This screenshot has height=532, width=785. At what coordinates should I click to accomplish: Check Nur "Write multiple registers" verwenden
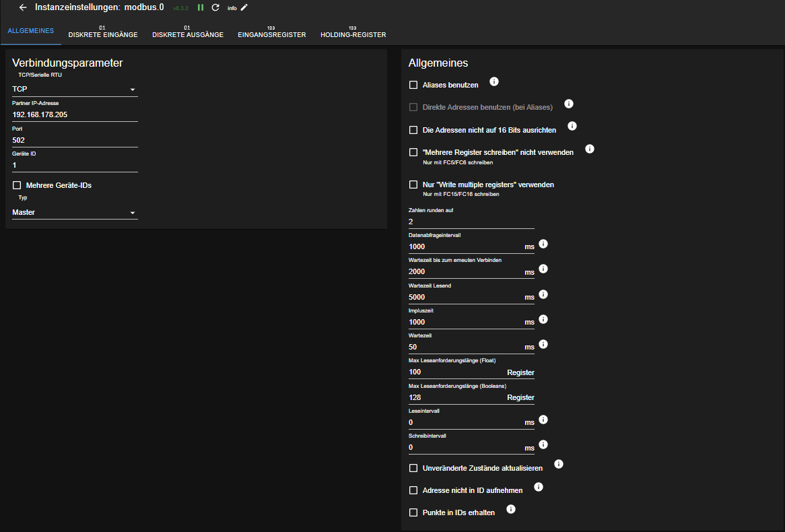[x=413, y=185]
